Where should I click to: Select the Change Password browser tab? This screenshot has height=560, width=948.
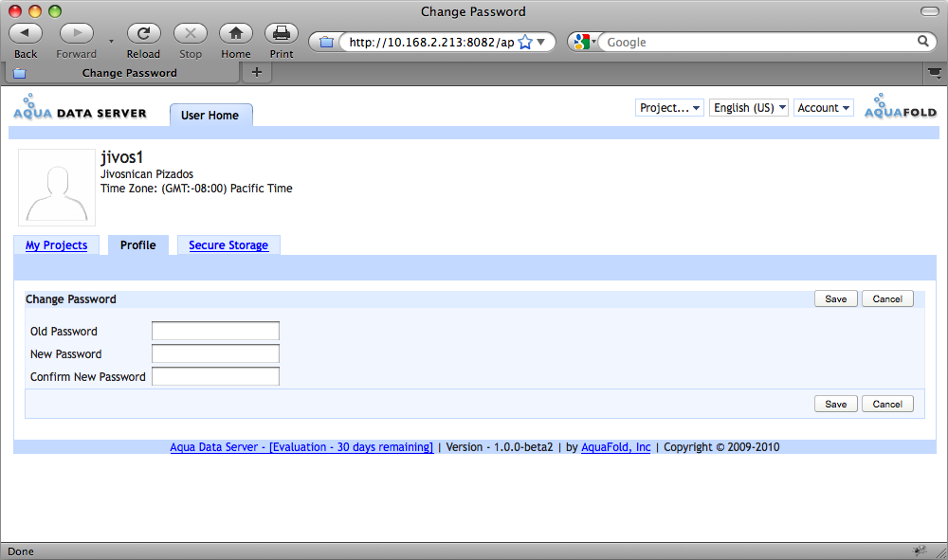point(122,73)
